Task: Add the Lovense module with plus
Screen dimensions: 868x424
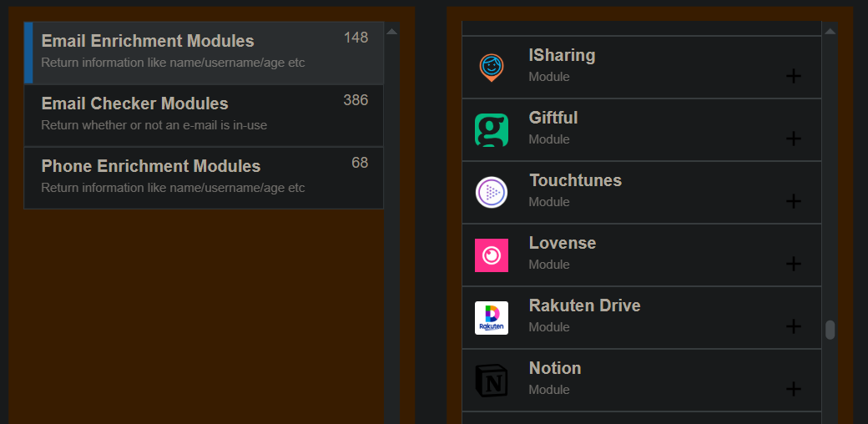Action: (x=794, y=264)
